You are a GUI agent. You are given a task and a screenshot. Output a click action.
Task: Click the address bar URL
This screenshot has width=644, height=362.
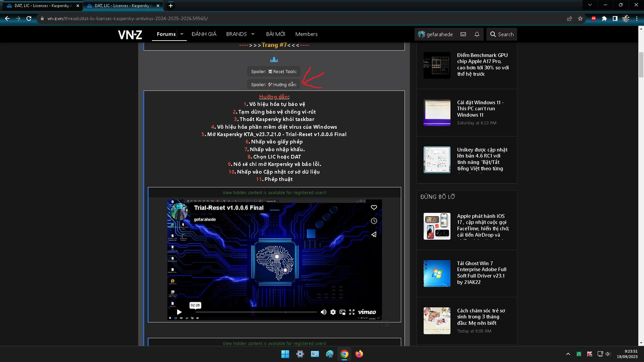[127, 18]
